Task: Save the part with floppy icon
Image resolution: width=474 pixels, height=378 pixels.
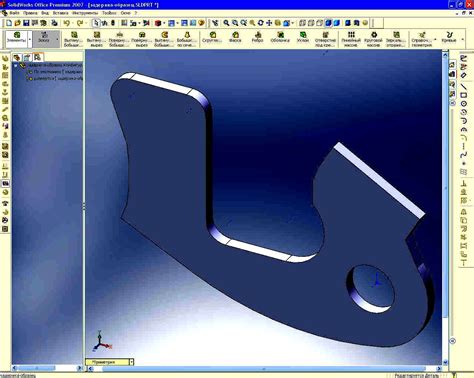Action: click(x=26, y=23)
